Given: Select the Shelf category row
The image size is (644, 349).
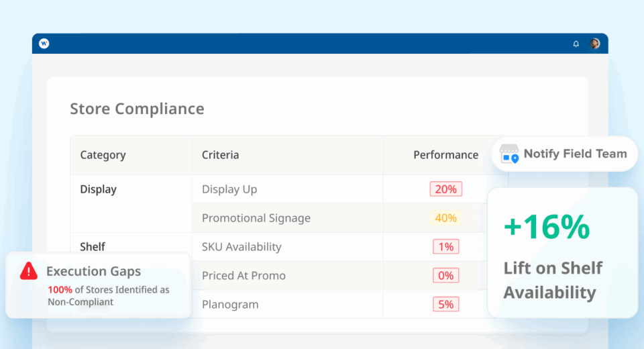Looking at the screenshot, I should coord(93,246).
